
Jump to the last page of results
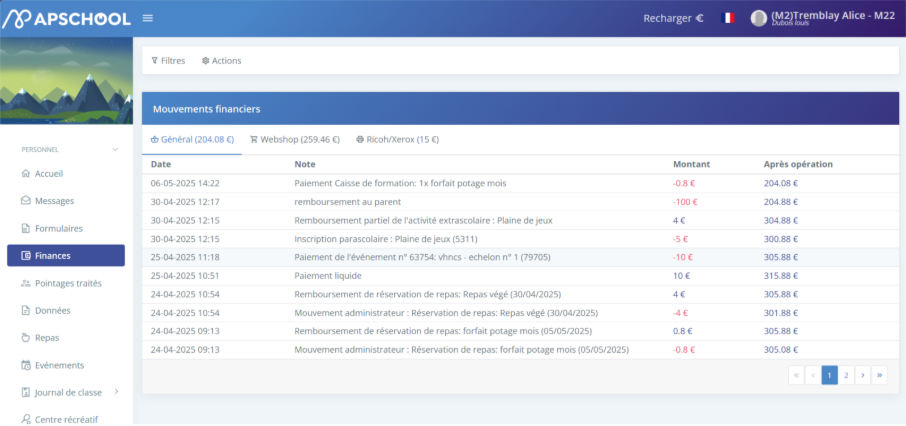(x=879, y=375)
